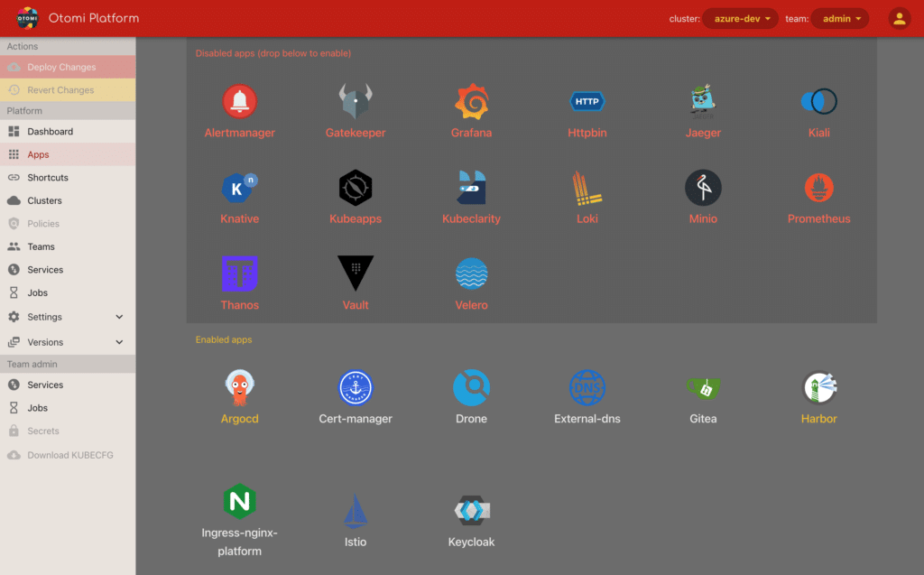This screenshot has height=575, width=924.
Task: Select the Jaeger app icon
Action: 703,101
